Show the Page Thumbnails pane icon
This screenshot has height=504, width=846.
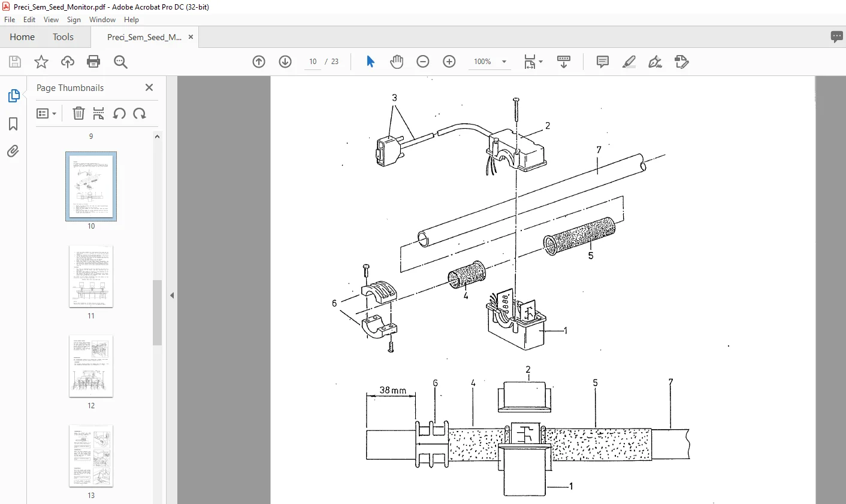point(13,96)
